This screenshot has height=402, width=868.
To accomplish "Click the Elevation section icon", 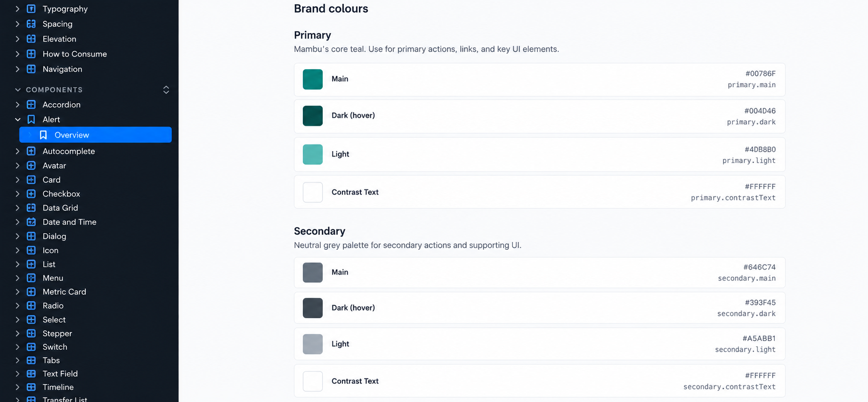I will (31, 39).
